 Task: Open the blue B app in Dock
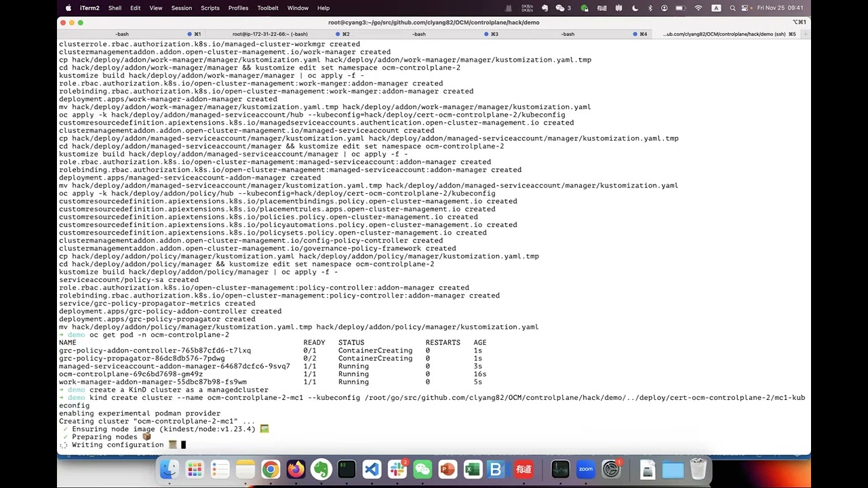click(x=496, y=469)
